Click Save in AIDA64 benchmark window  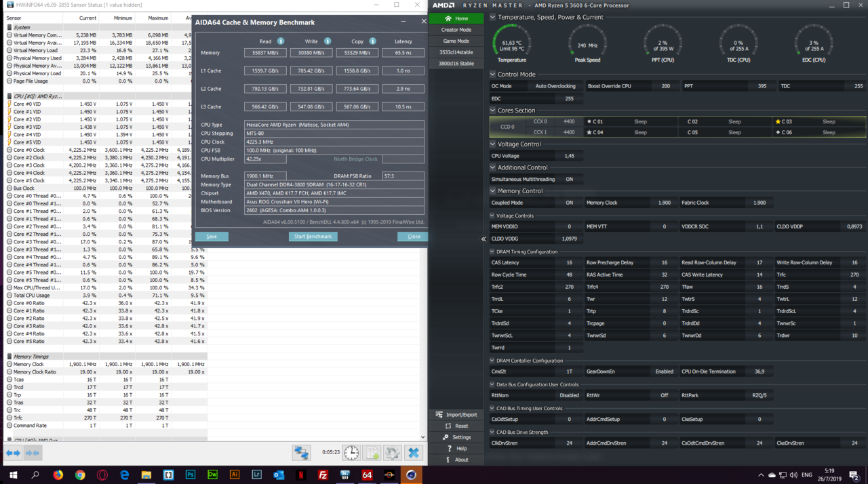pyautogui.click(x=212, y=237)
